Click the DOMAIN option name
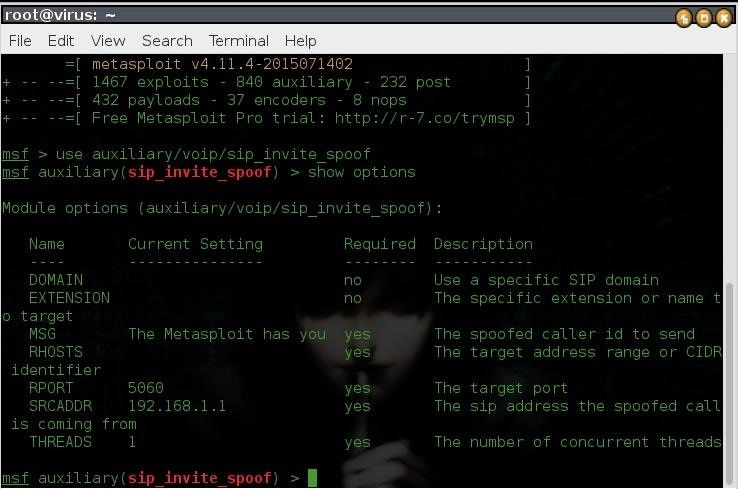Image resolution: width=738 pixels, height=489 pixels. [x=56, y=280]
